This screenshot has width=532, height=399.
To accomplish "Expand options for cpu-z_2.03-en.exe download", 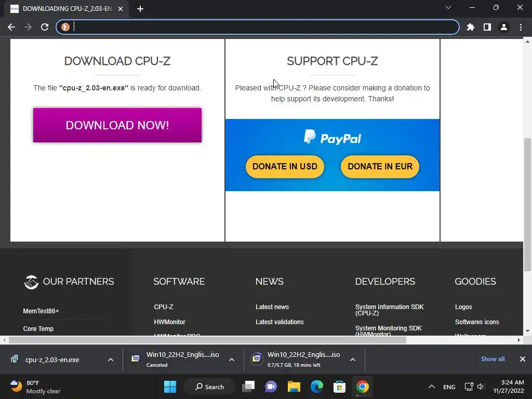I will click(111, 360).
